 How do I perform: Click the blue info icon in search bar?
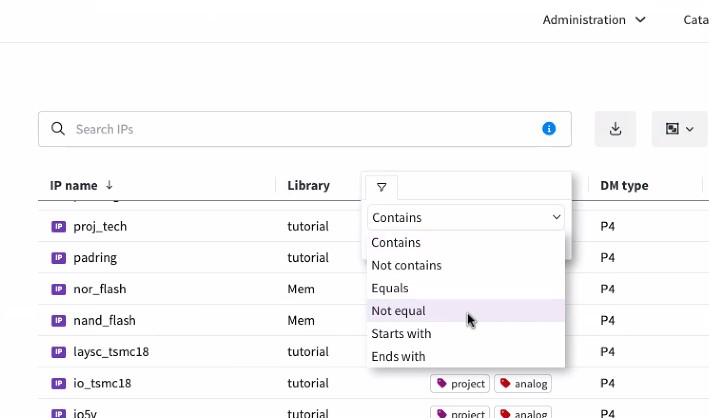[x=548, y=129]
